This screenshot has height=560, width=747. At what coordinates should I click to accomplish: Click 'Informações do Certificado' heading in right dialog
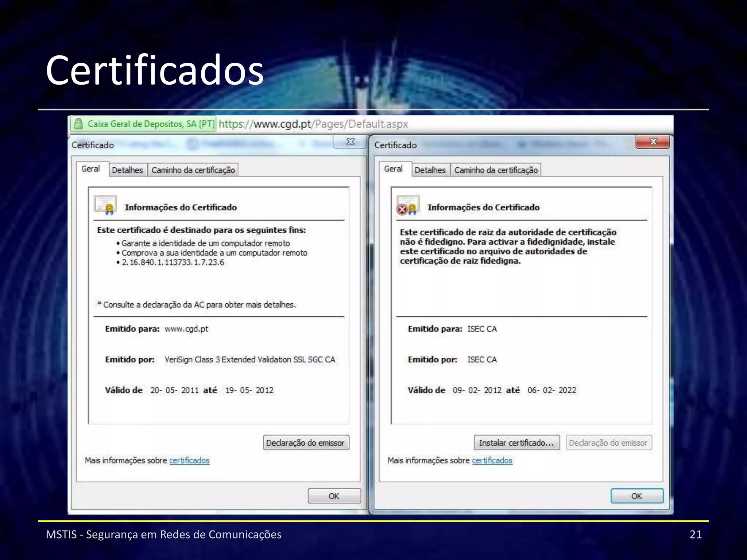coord(483,207)
